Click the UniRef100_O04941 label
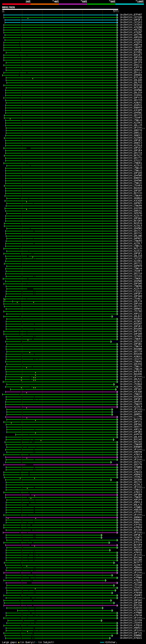Image resolution: width=146 pixels, height=644 pixels. 131,95
